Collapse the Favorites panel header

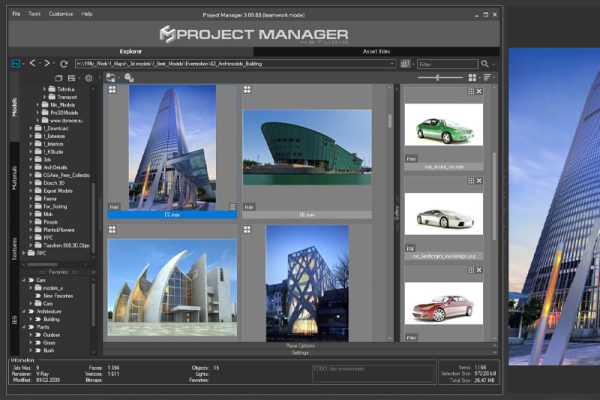pos(59,272)
